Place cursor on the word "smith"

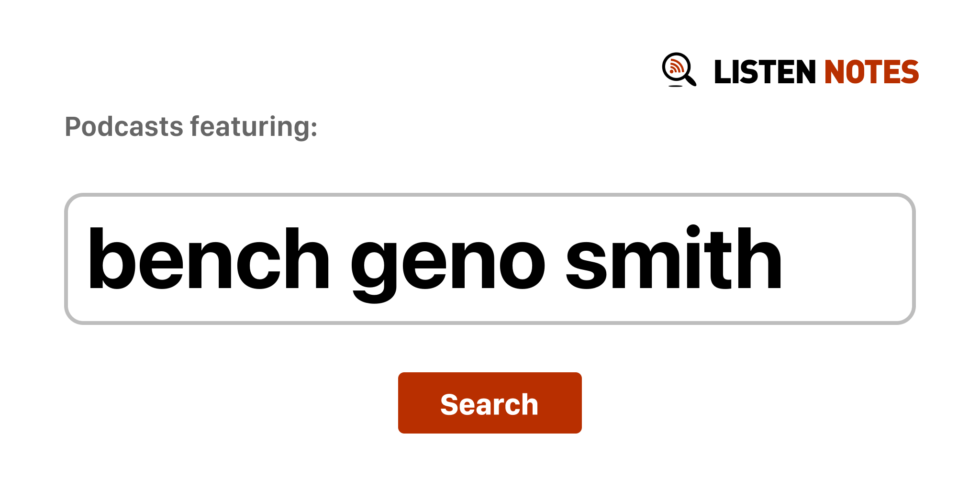point(673,259)
